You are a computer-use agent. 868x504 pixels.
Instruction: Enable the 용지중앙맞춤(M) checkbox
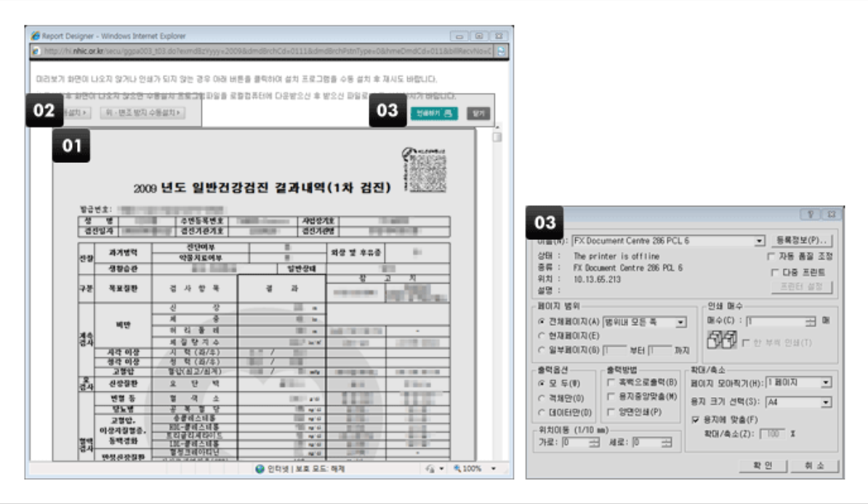pyautogui.click(x=611, y=396)
